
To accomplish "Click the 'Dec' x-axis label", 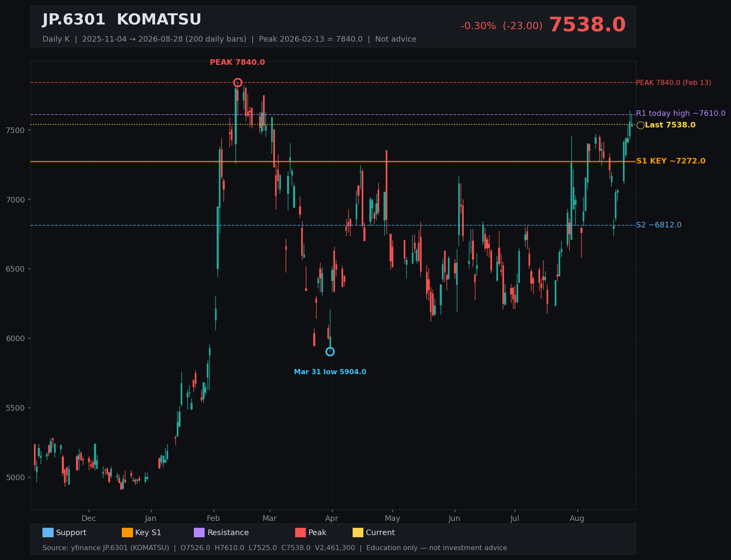I will point(89,518).
